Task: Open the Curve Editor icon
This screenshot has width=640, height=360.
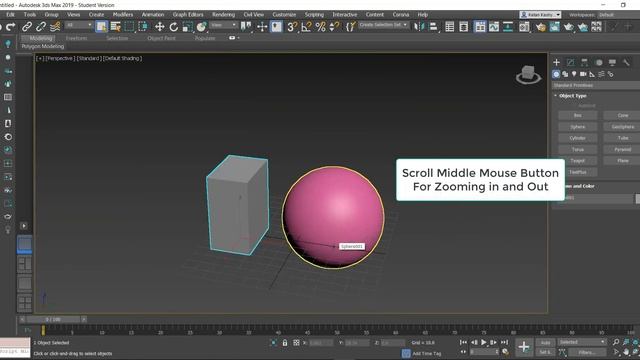Action: coord(494,27)
